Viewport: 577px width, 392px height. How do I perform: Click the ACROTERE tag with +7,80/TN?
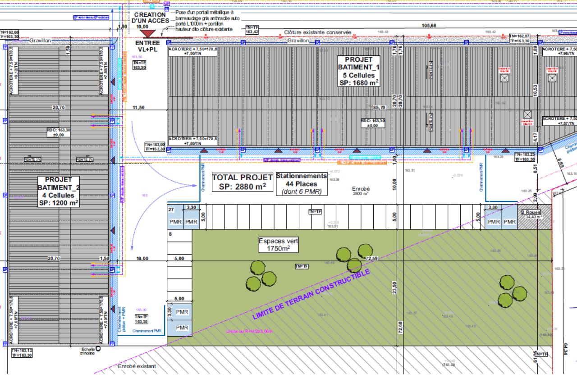pyautogui.click(x=192, y=141)
